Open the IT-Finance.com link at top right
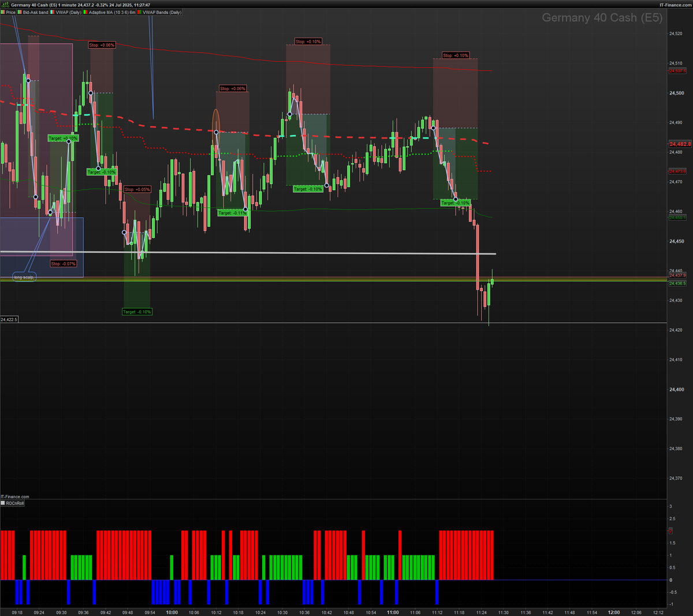 (x=676, y=5)
